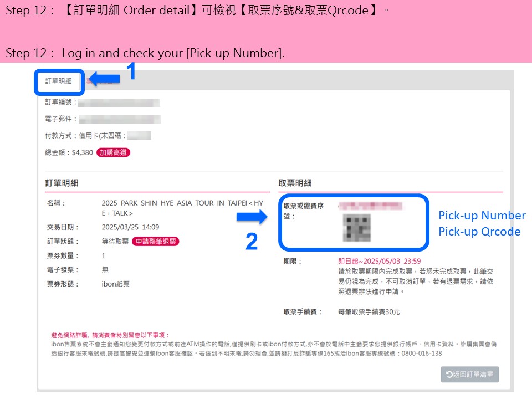Click the blue arrow beside number 1

point(105,79)
